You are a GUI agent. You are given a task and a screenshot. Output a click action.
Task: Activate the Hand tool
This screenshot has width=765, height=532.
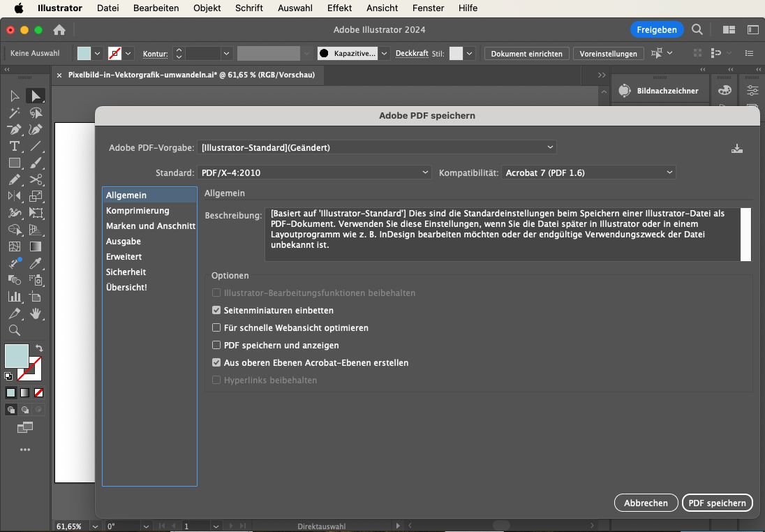(36, 313)
